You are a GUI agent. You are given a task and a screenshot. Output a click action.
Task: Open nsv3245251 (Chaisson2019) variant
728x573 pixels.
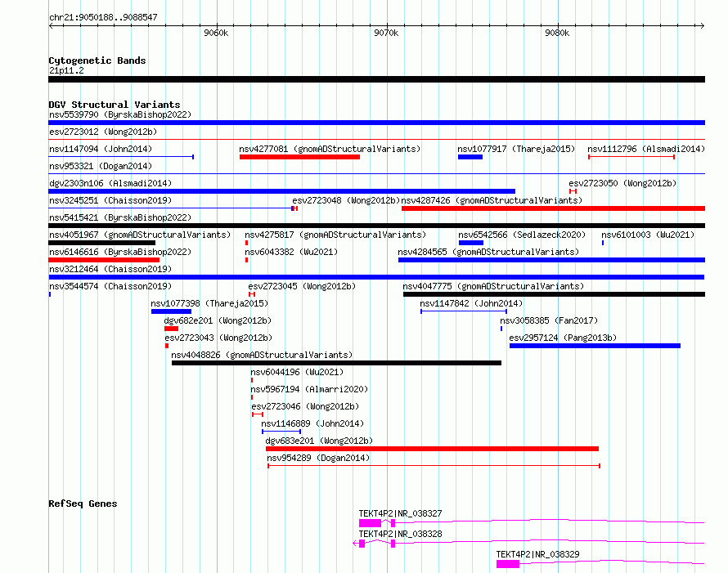[110, 200]
